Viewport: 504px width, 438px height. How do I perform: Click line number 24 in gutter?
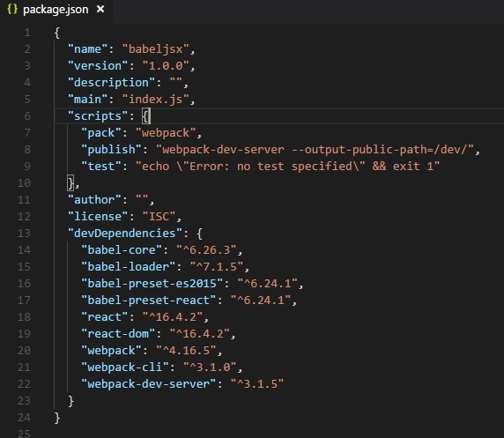click(x=24, y=417)
